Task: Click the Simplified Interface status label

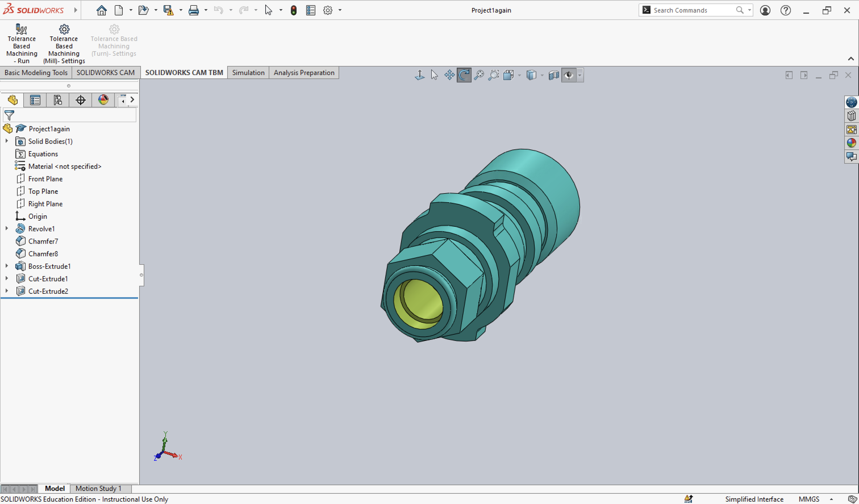Action: coord(754,499)
